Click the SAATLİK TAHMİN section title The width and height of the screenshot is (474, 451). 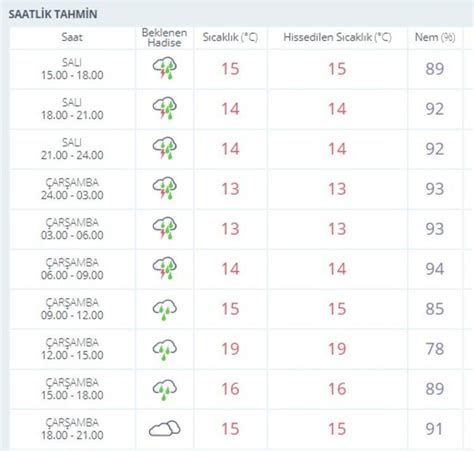53,14
